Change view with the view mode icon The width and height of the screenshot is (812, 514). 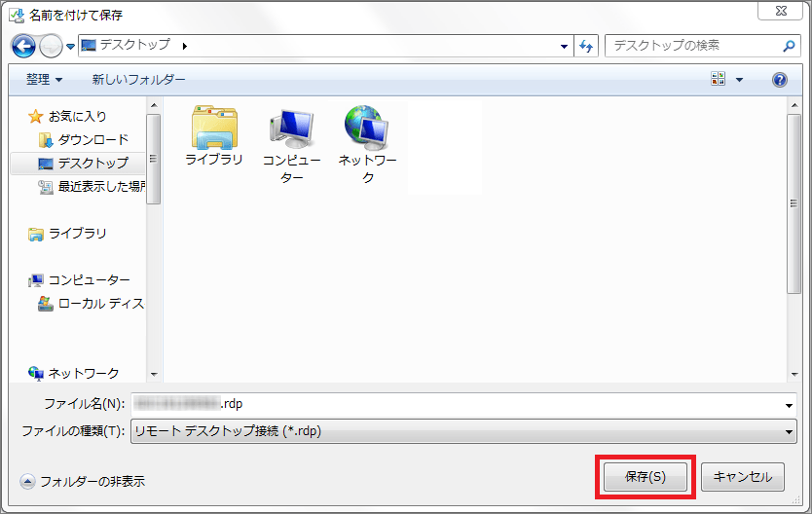pyautogui.click(x=719, y=80)
